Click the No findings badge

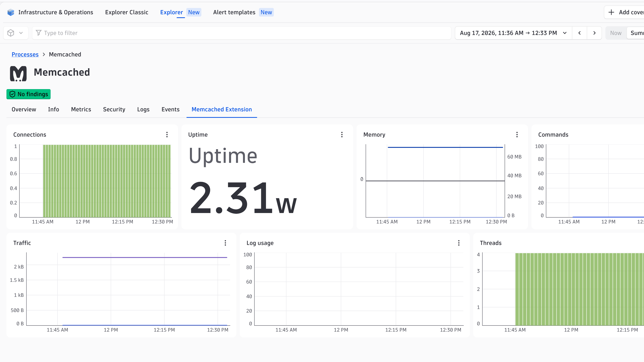(29, 94)
